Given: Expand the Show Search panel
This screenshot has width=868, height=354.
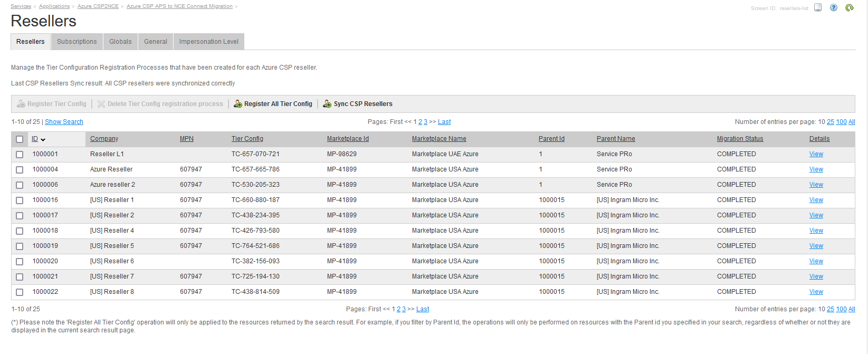Looking at the screenshot, I should tap(64, 122).
